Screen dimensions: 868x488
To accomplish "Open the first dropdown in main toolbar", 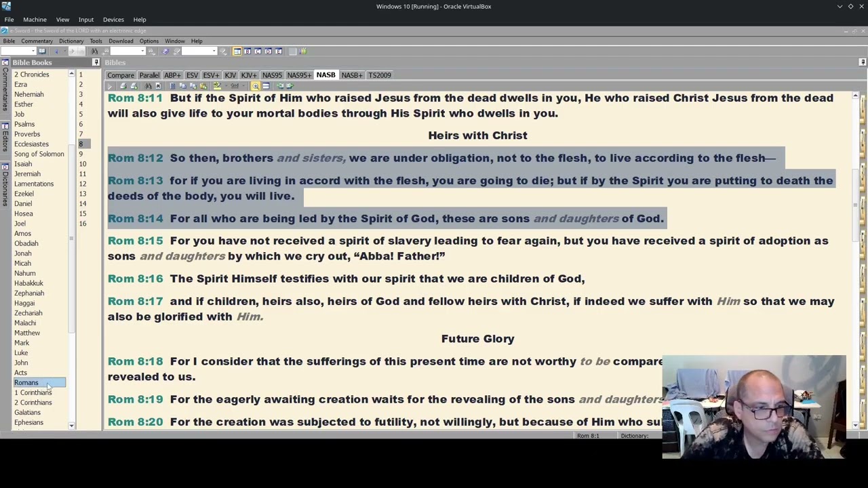I will coord(33,51).
